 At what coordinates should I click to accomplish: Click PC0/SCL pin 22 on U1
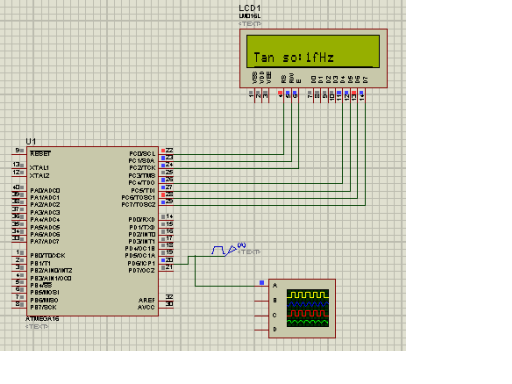coord(166,152)
